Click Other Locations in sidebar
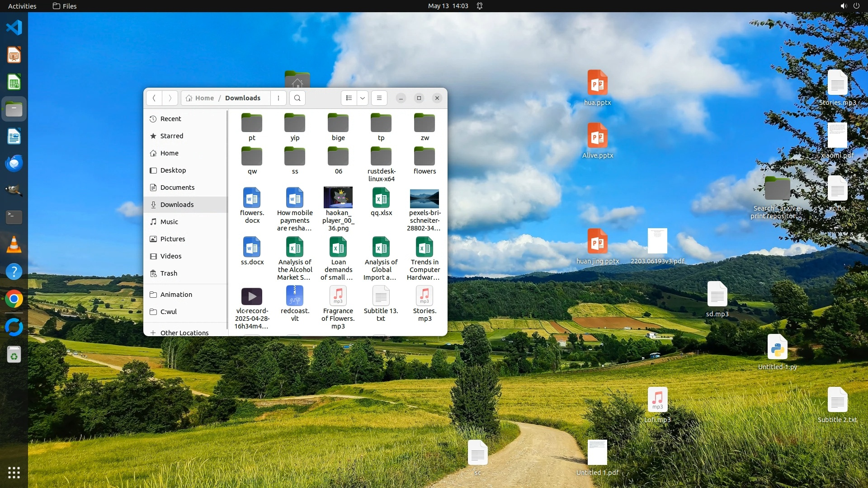 [184, 333]
